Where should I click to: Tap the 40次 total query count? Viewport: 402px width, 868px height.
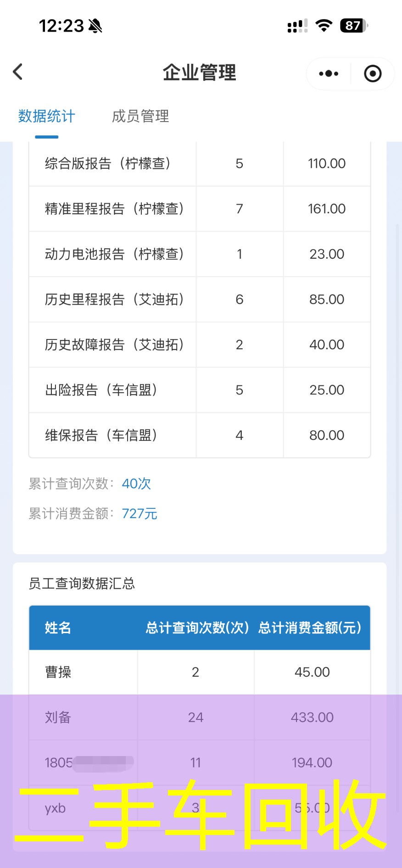(x=136, y=484)
